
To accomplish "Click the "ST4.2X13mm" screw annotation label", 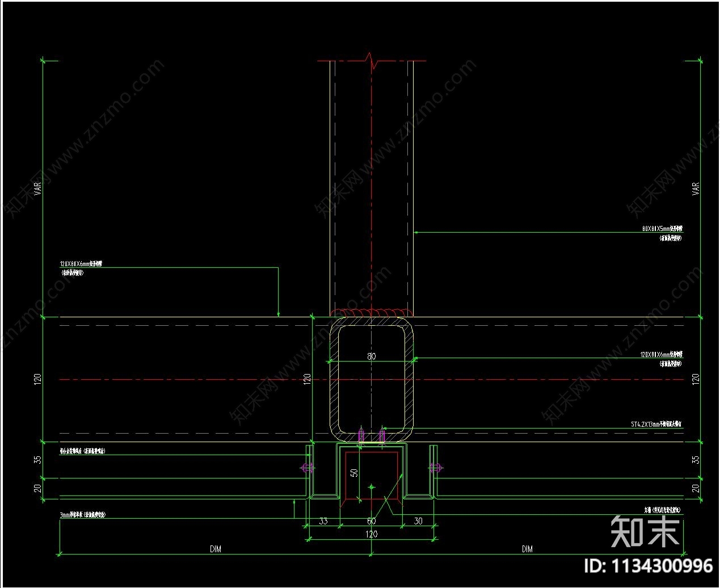I will [656, 424].
